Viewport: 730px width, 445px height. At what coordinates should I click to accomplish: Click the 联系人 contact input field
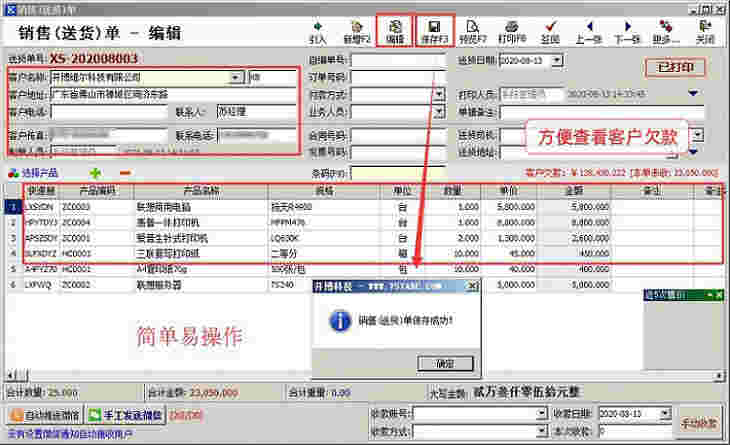tap(256, 112)
